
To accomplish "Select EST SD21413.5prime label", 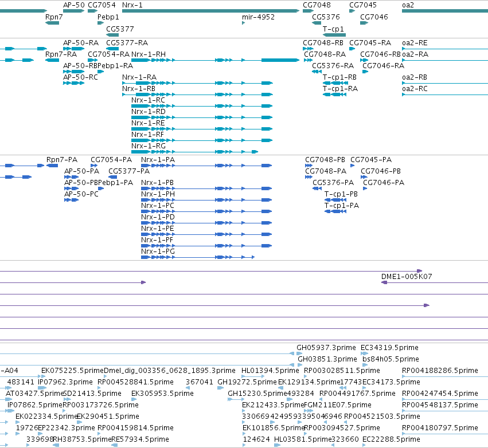I will pyautogui.click(x=92, y=394).
